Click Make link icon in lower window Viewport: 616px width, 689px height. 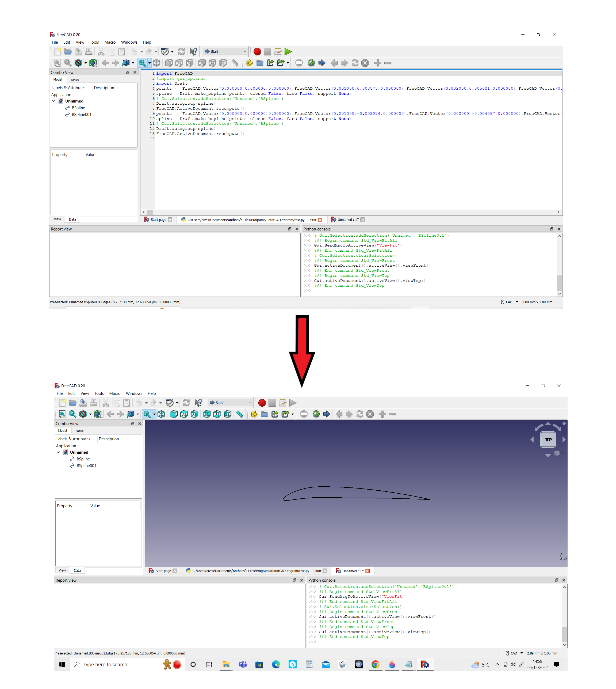[x=275, y=414]
